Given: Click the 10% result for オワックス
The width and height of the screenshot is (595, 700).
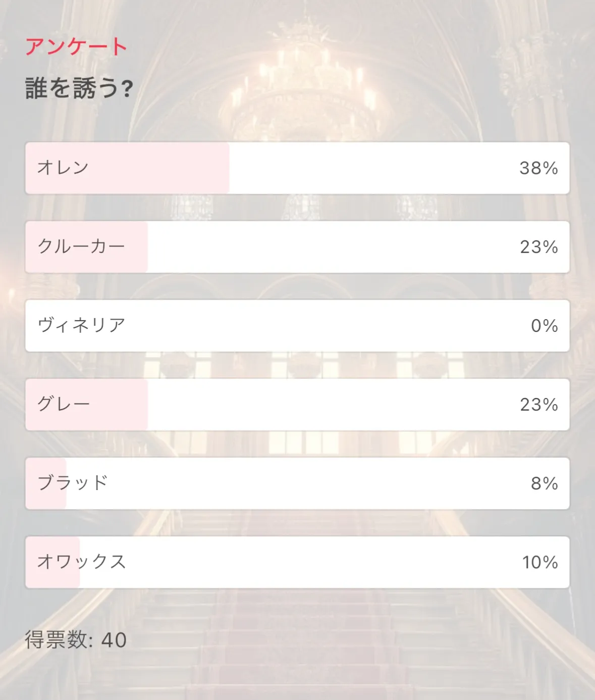Looking at the screenshot, I should tap(539, 562).
